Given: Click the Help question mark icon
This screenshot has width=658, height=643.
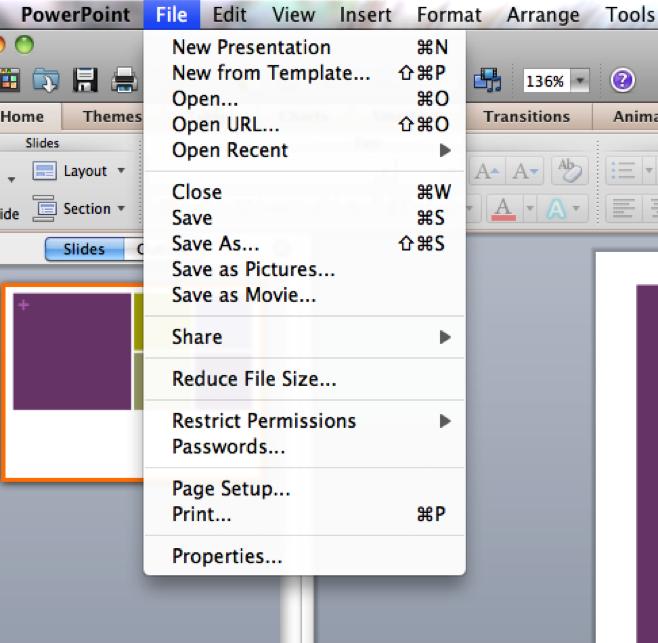Looking at the screenshot, I should click(x=622, y=80).
